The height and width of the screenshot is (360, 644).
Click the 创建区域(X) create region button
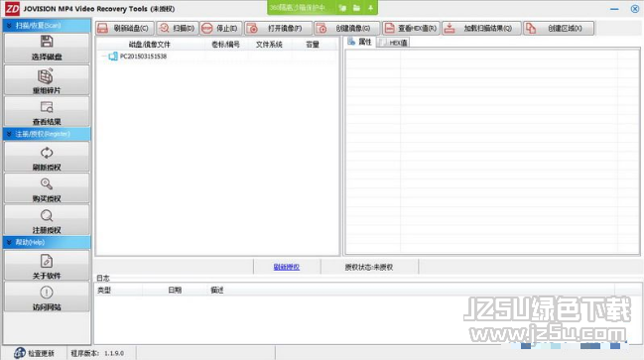(x=559, y=29)
